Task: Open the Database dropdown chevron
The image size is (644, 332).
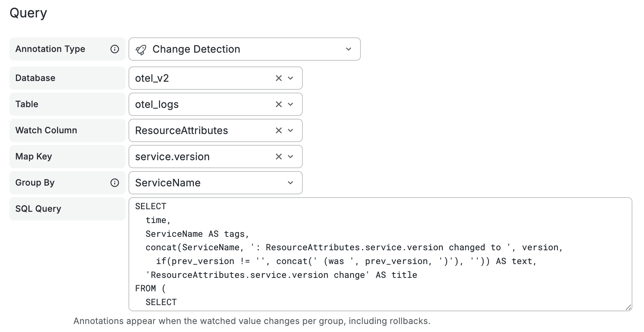Action: tap(290, 78)
